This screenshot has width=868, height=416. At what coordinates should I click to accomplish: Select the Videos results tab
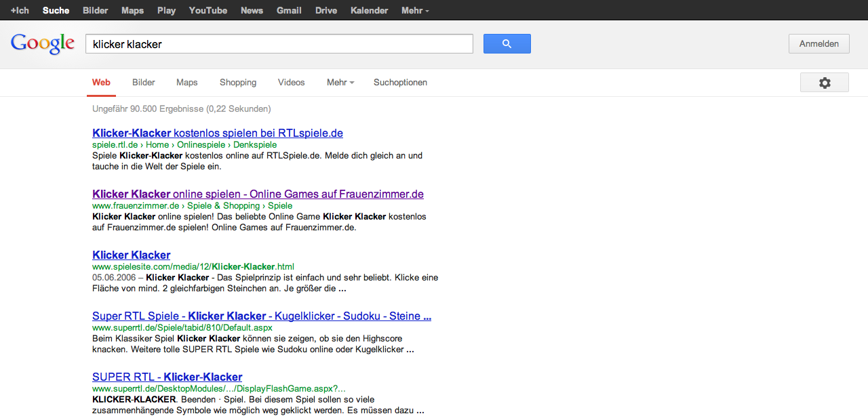coord(291,83)
